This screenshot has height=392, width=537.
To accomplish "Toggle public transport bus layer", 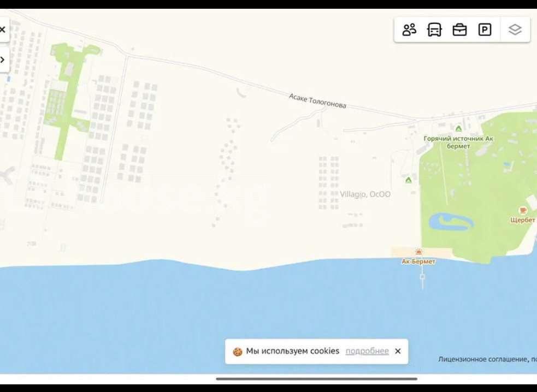I will coord(434,29).
